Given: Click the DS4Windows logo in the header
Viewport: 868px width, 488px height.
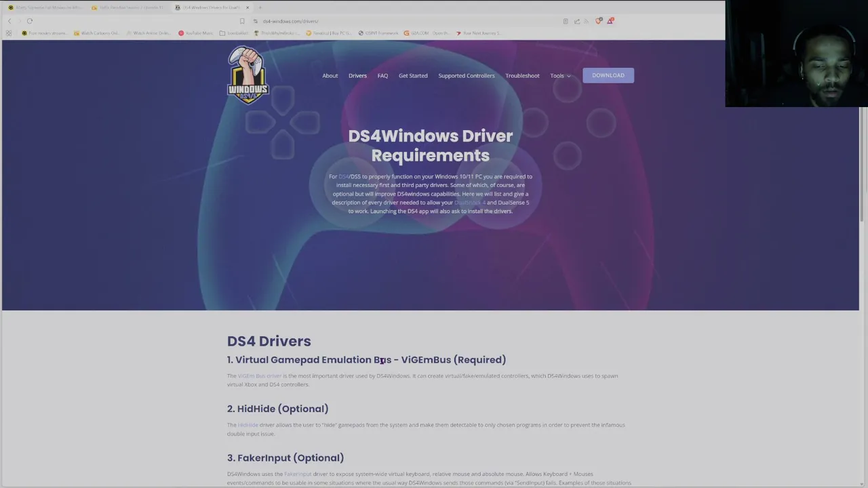Looking at the screenshot, I should tap(248, 75).
